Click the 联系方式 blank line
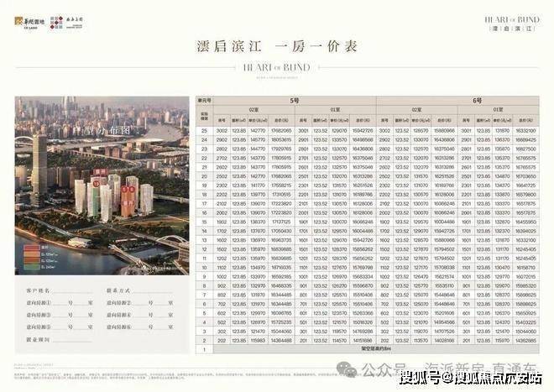The height and width of the screenshot is (392, 554). [153, 291]
